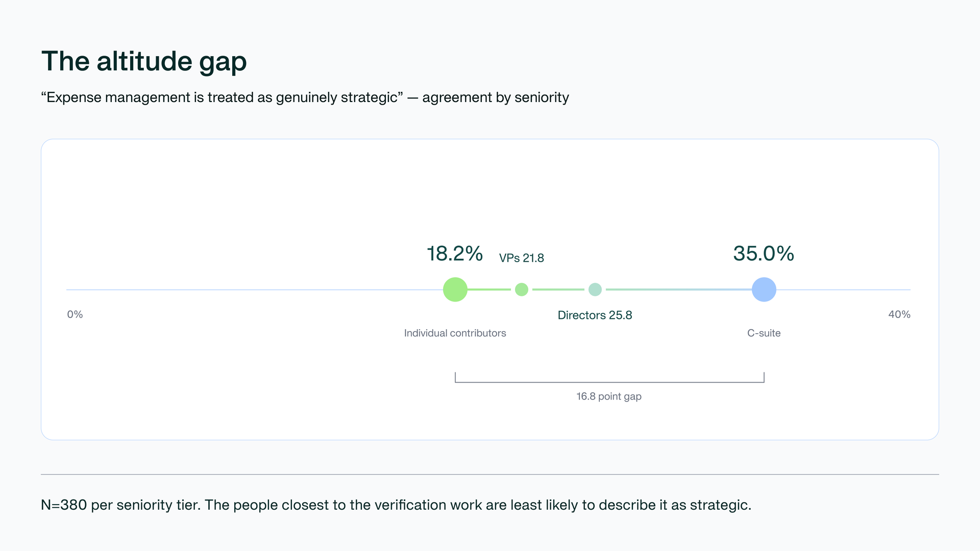The image size is (980, 551).
Task: Click the subtitle about expense management agreement
Action: click(x=305, y=97)
